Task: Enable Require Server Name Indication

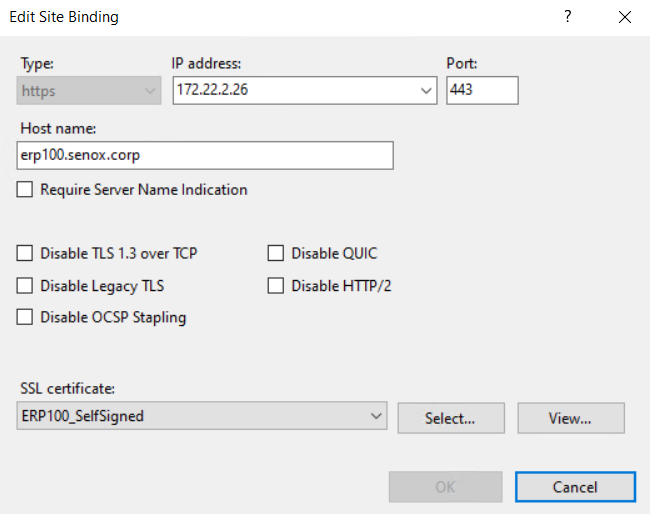Action: pos(25,189)
